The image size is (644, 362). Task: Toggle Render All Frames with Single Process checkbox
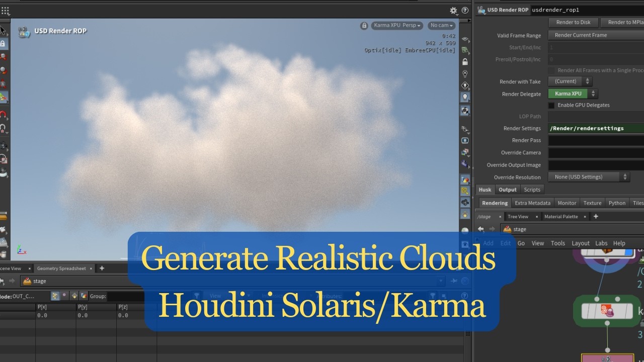click(551, 70)
